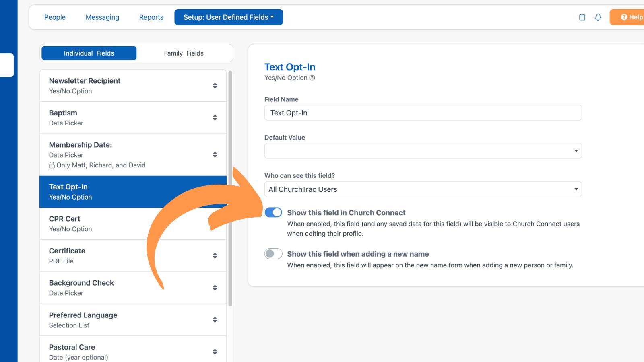Click into the Field Name input

tap(423, 113)
